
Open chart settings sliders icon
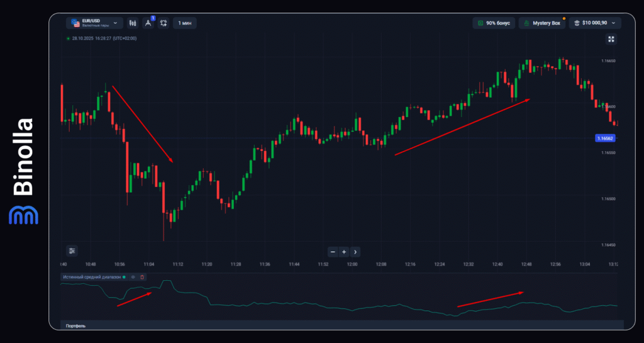pos(72,250)
